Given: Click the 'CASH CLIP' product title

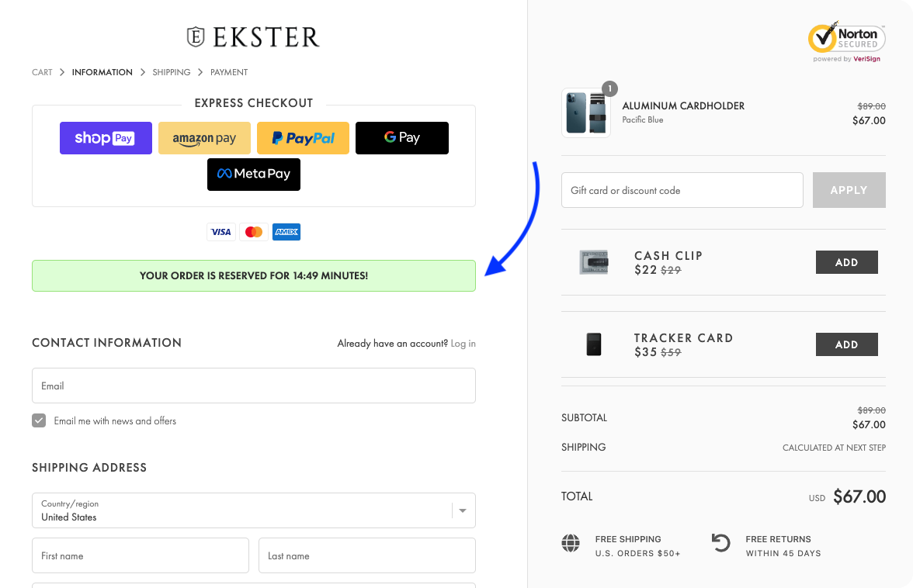Looking at the screenshot, I should pos(668,256).
